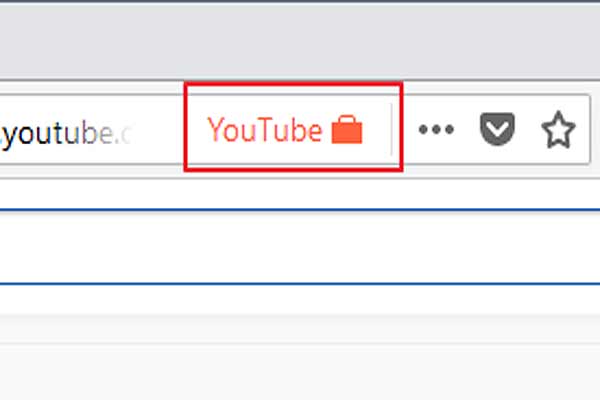Click the dark window border at top
The image size is (600, 400).
tap(300, 1)
